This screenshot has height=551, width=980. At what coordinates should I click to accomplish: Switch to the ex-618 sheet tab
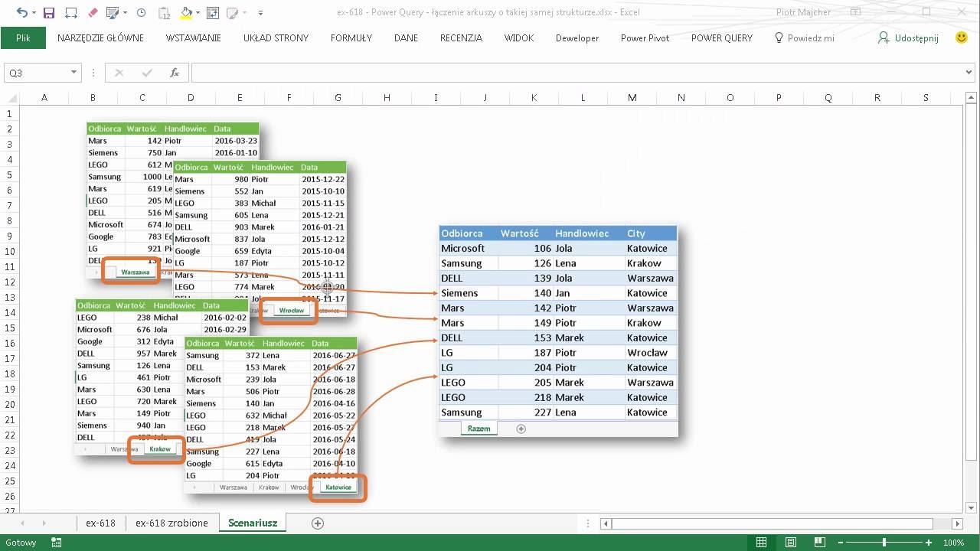coord(100,523)
